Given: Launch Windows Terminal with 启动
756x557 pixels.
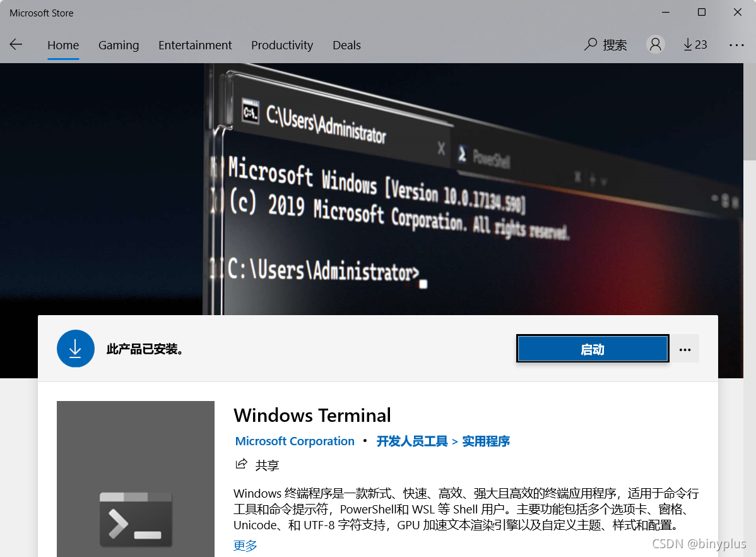Looking at the screenshot, I should tap(593, 349).
